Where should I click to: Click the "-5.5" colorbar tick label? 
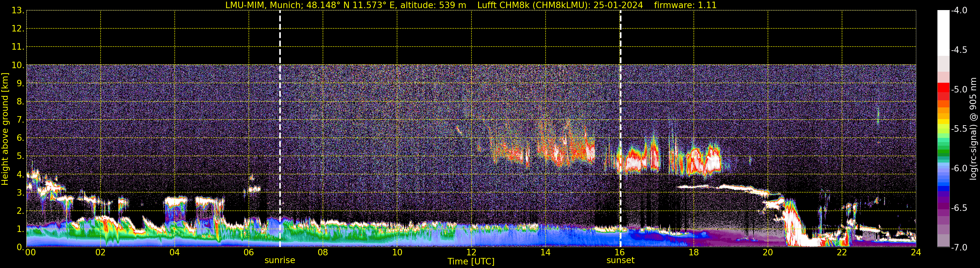[x=959, y=129]
